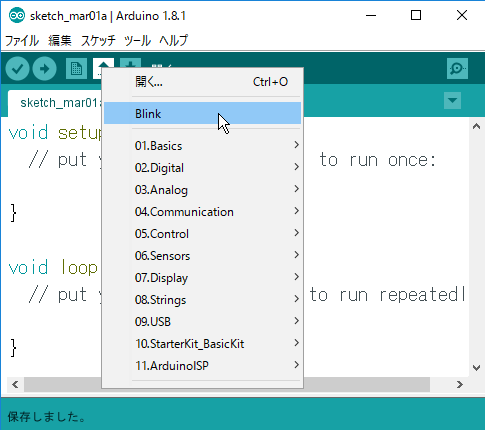The height and width of the screenshot is (430, 485).
Task: Click the vertical scrollbar down arrow
Action: [x=476, y=368]
